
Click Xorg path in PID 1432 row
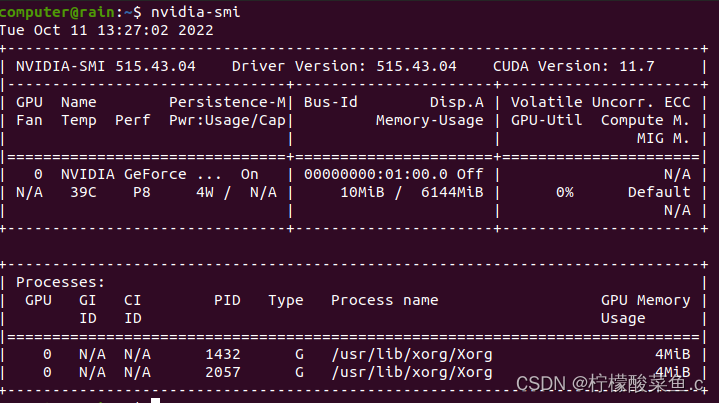(x=412, y=355)
